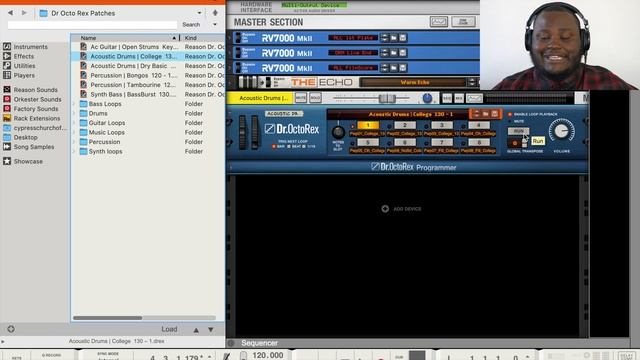Click Dr. Octo Rex save patch icon
Viewport: 640px width, 360px height.
[494, 114]
